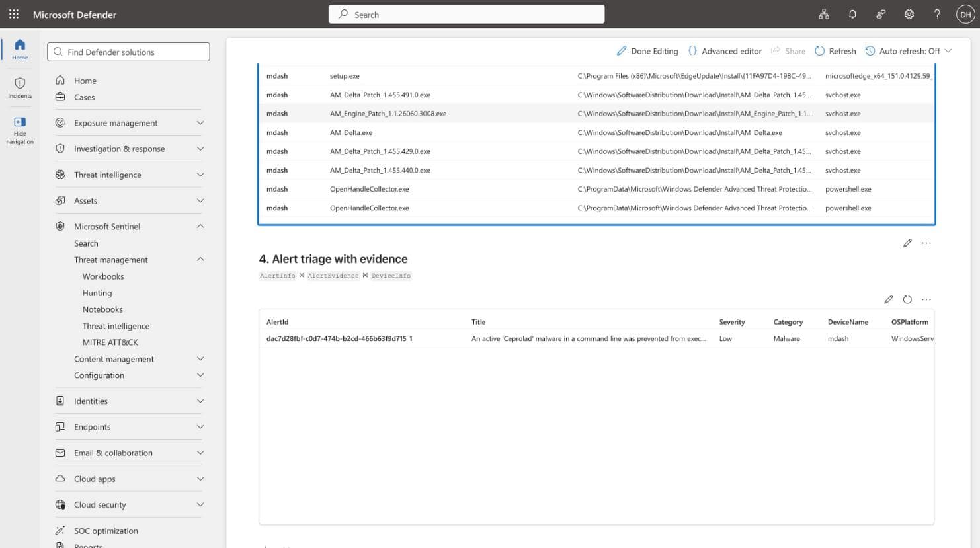The width and height of the screenshot is (980, 548).
Task: Click the pencil icon beside section 4 heading
Action: tap(907, 243)
